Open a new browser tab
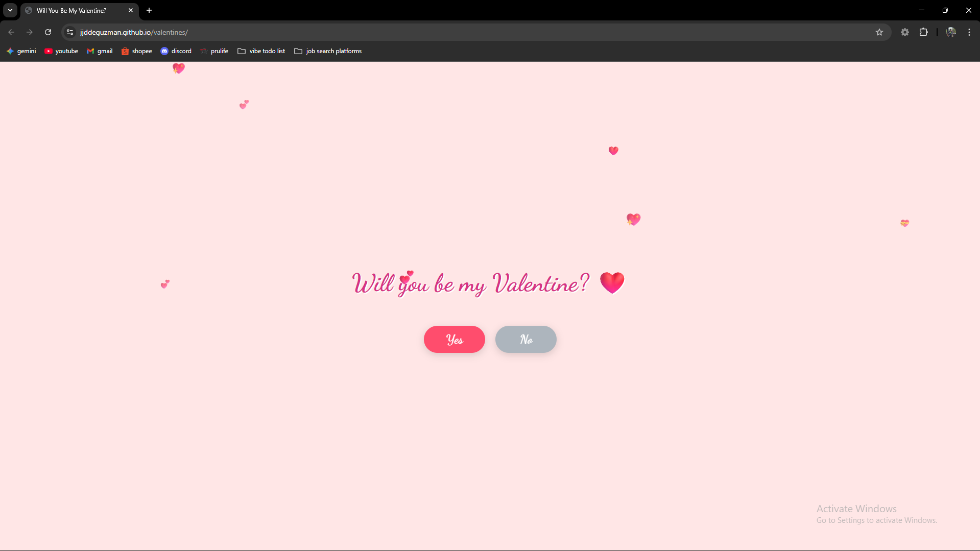This screenshot has height=551, width=980. [x=149, y=10]
